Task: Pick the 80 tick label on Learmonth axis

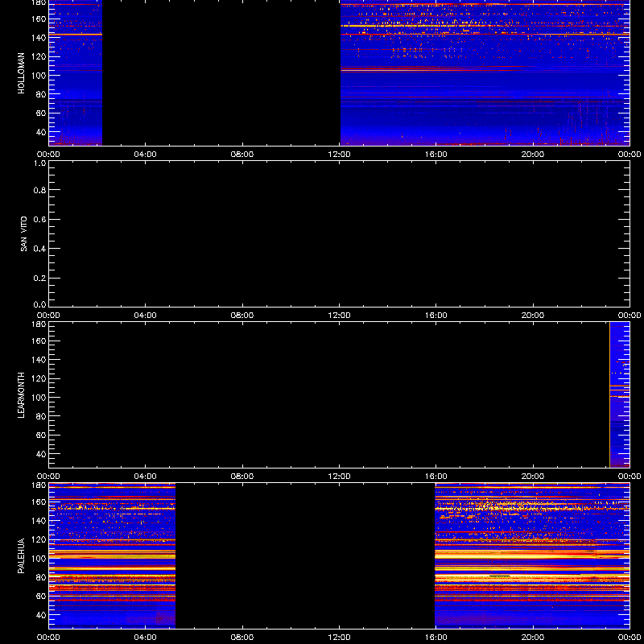Action: (x=41, y=416)
